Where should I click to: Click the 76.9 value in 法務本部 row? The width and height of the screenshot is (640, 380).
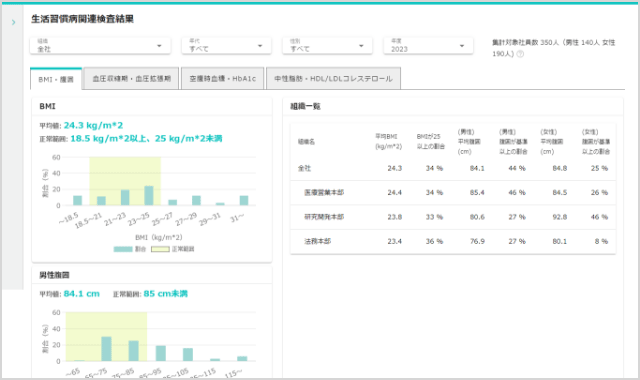coord(477,241)
